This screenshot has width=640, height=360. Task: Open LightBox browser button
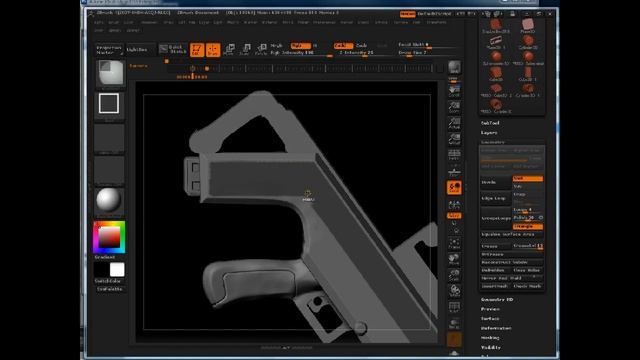click(141, 50)
